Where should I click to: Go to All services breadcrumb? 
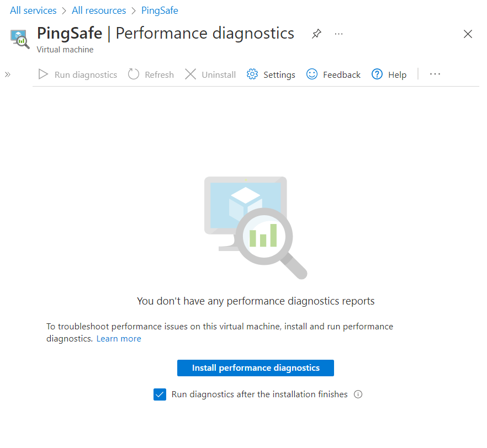click(33, 10)
